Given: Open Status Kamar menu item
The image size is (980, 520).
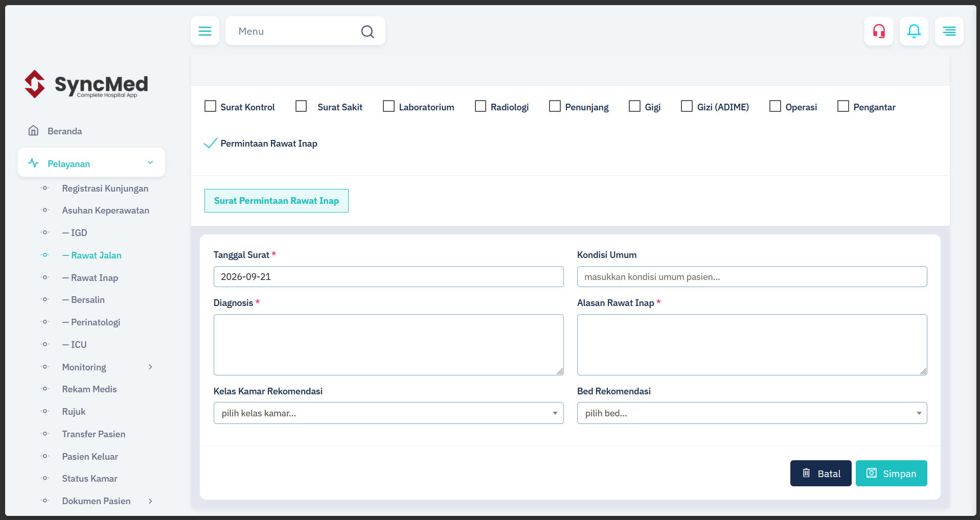Looking at the screenshot, I should coord(89,479).
